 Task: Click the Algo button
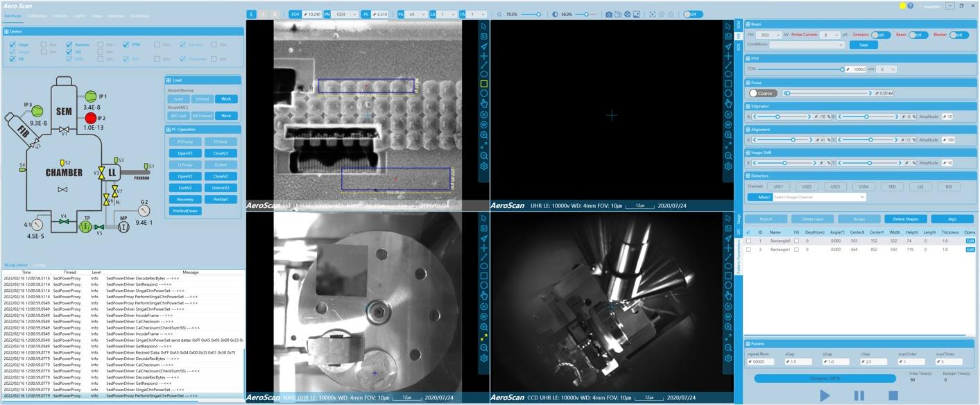coord(952,219)
